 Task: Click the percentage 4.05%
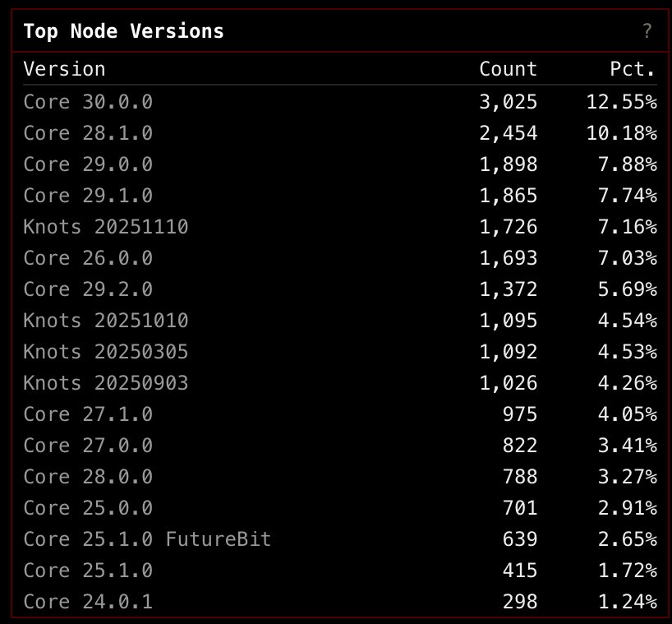[628, 414]
